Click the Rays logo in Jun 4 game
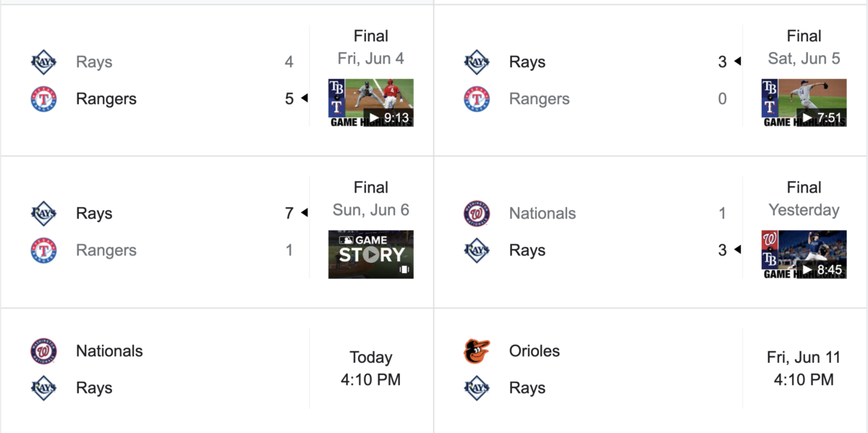868x433 pixels. [x=43, y=62]
